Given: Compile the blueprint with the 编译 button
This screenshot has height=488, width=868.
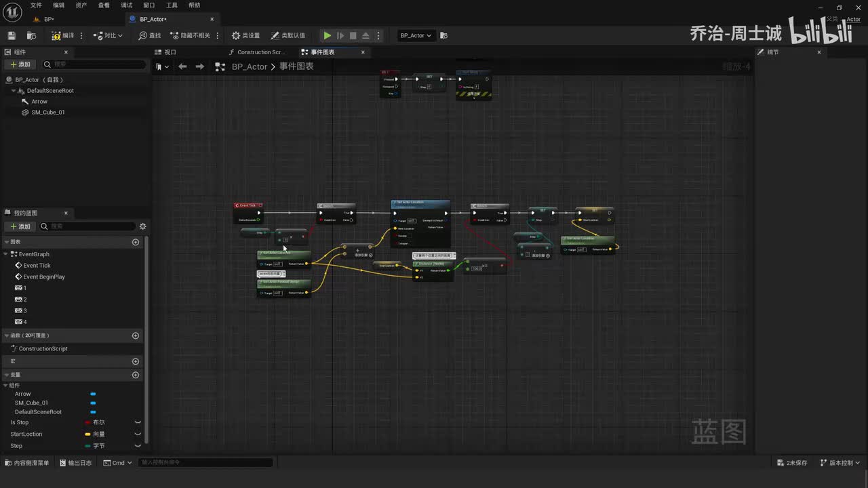Looking at the screenshot, I should click(x=63, y=35).
